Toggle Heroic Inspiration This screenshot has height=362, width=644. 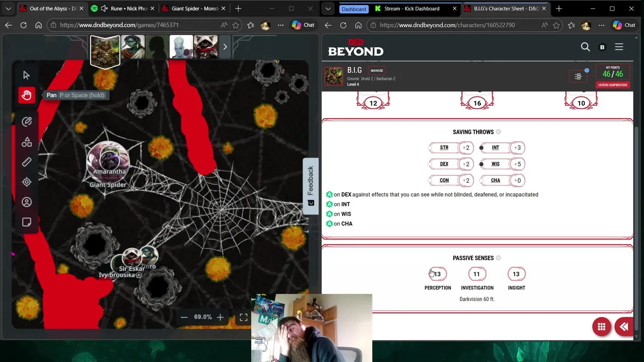(612, 85)
